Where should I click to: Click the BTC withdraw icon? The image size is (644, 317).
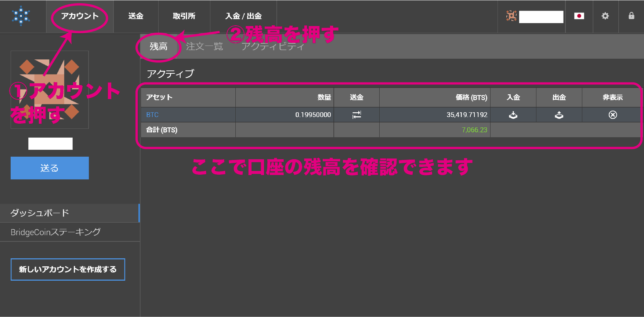click(559, 115)
